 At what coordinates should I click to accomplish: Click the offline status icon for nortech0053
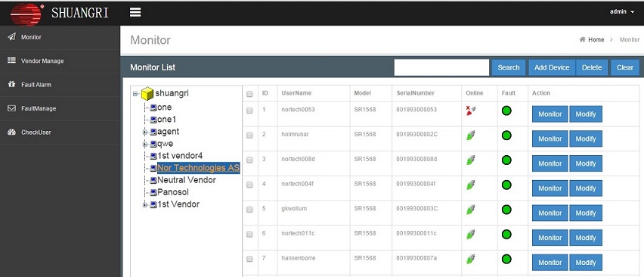click(471, 110)
